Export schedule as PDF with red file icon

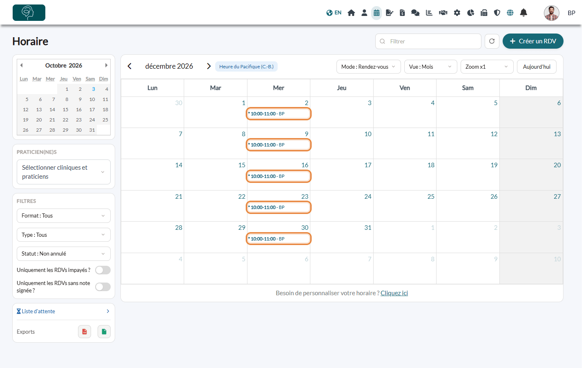pos(85,332)
